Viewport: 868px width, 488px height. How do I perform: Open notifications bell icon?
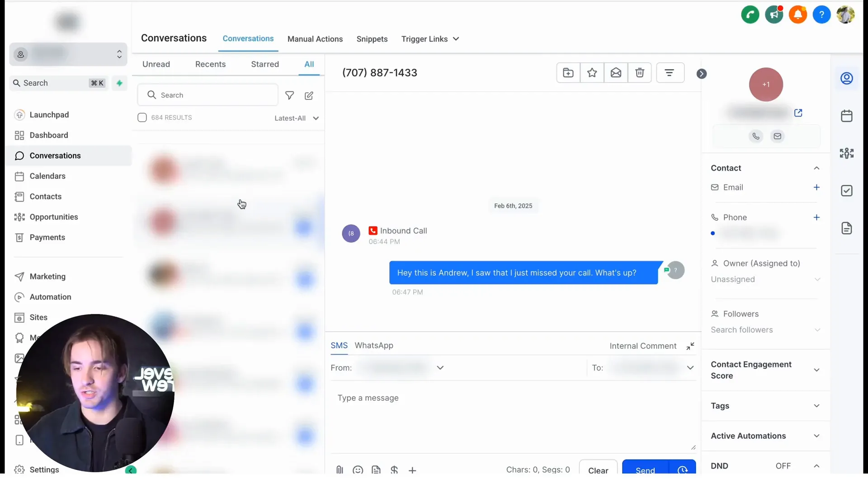[x=797, y=15]
